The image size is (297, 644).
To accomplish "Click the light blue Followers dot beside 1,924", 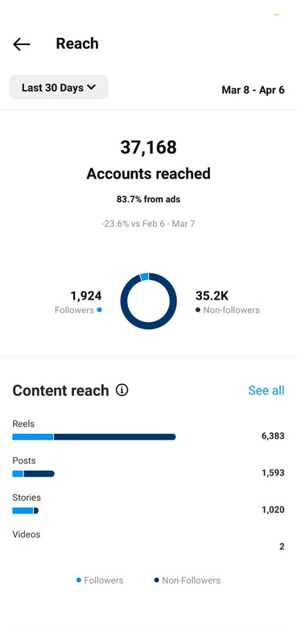I will coord(99,310).
